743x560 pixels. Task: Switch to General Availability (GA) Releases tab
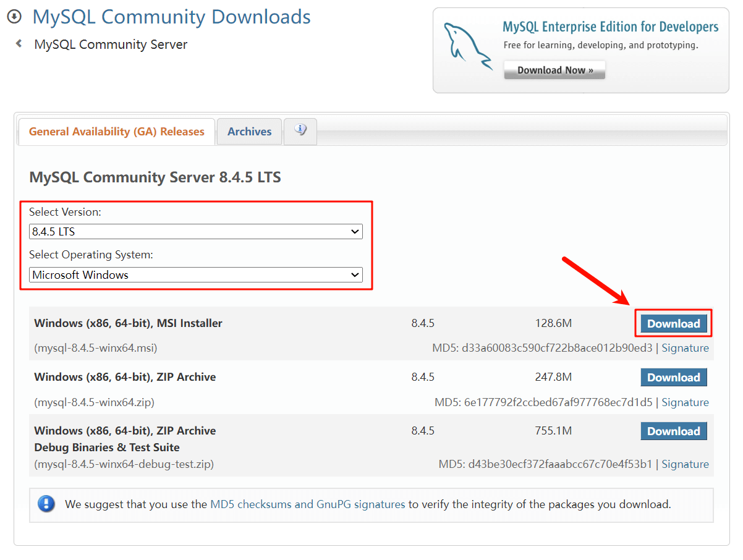point(117,132)
